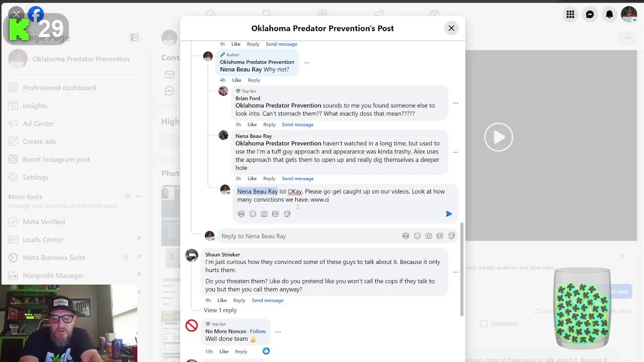Open emoji picker in the active reply box

click(x=253, y=214)
